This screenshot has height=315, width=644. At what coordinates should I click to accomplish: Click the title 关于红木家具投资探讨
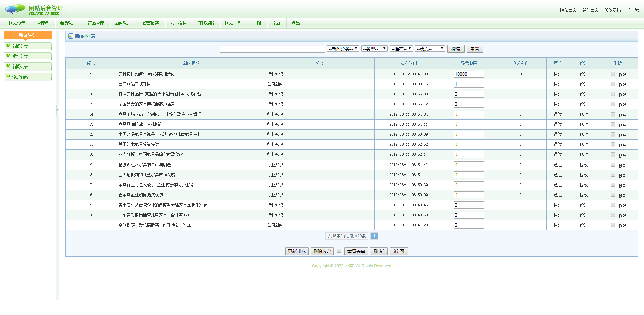click(x=139, y=144)
